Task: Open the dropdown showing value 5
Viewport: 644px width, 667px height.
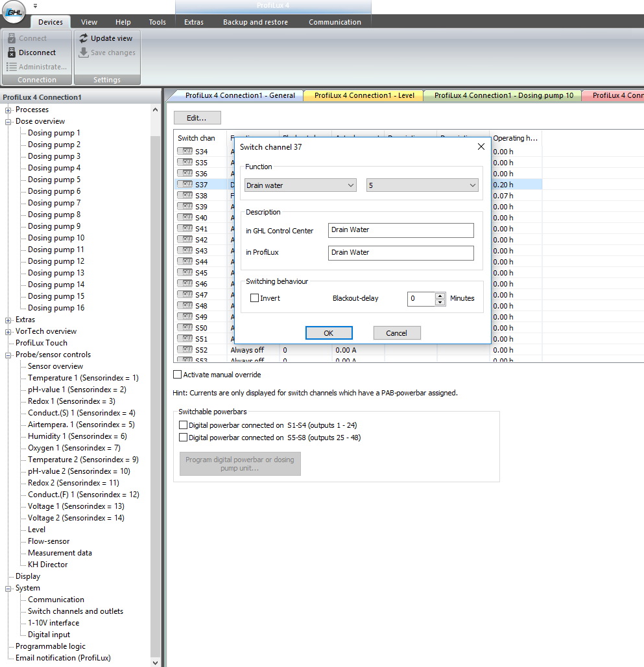Action: tap(422, 185)
